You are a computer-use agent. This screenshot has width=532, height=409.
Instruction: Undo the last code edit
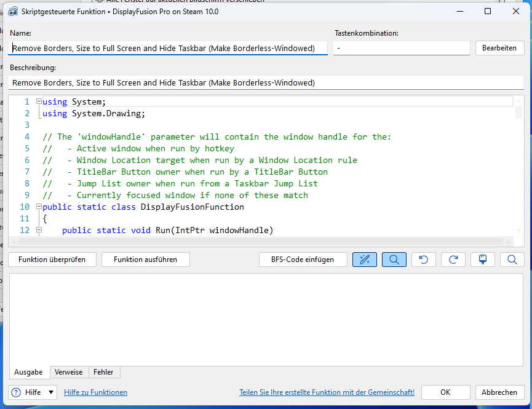coord(423,260)
